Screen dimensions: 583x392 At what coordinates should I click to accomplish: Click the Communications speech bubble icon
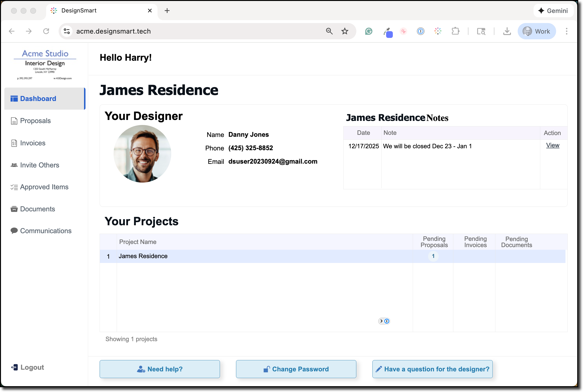pos(14,231)
